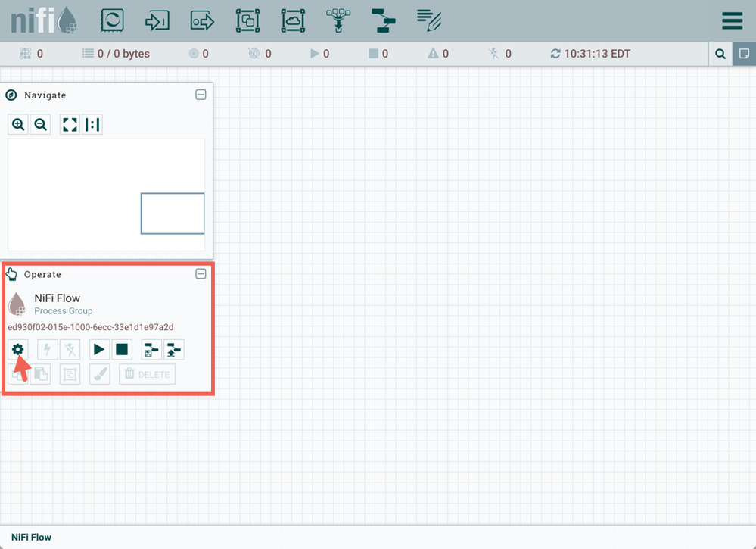
Task: Open the flow search magnifier
Action: tap(720, 54)
